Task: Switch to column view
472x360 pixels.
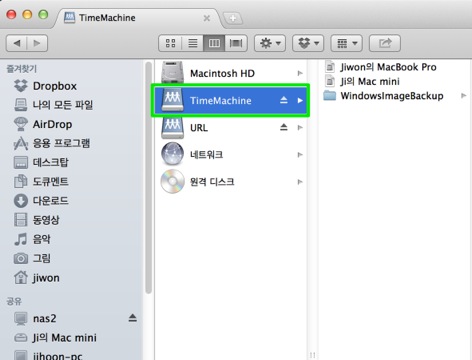Action: [x=214, y=43]
